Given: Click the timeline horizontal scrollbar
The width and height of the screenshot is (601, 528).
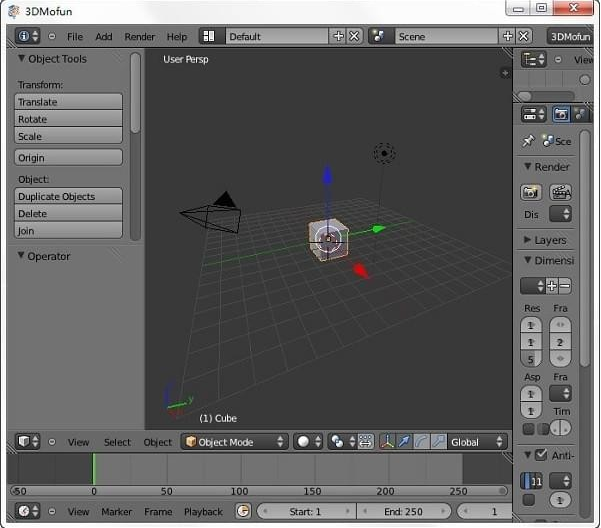Looking at the screenshot, I should (x=259, y=491).
